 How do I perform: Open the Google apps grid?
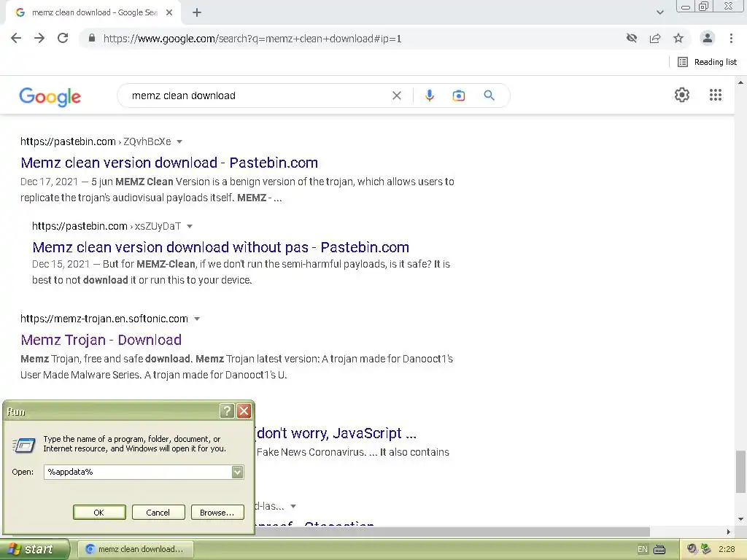[716, 95]
